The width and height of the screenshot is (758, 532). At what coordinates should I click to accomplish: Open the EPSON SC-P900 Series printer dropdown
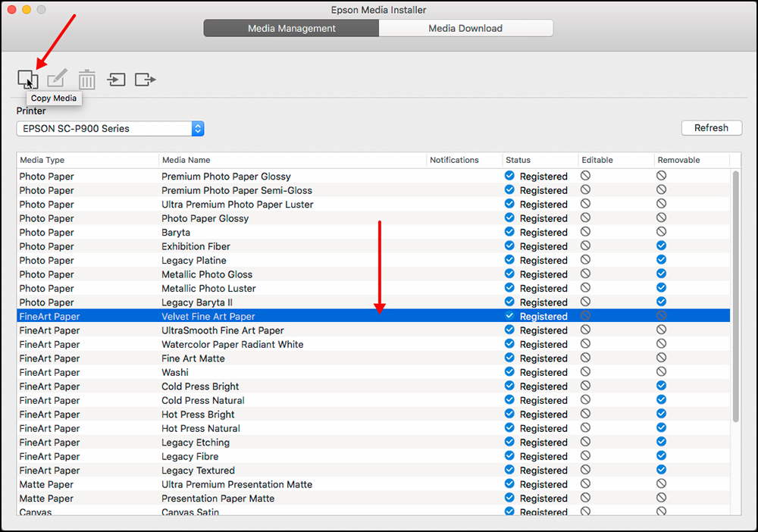110,129
